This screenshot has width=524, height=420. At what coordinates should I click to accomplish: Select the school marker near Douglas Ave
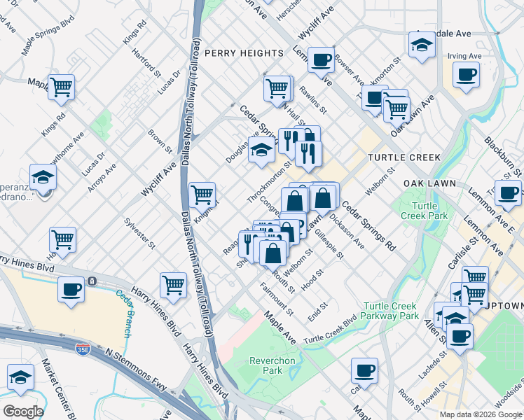[x=262, y=151]
